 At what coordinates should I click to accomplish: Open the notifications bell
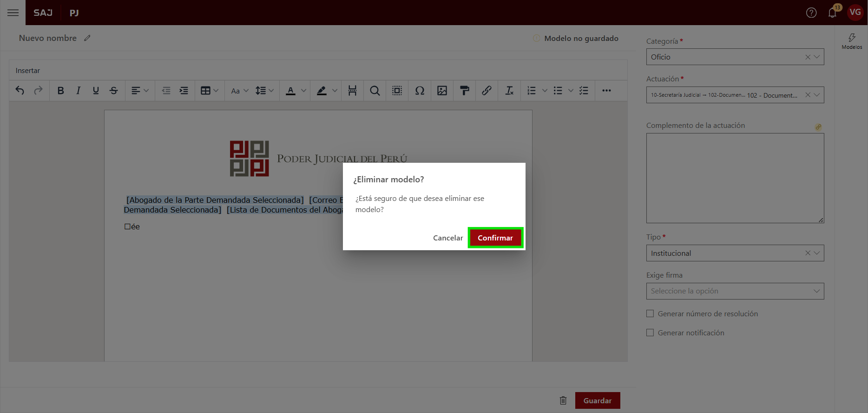point(832,13)
